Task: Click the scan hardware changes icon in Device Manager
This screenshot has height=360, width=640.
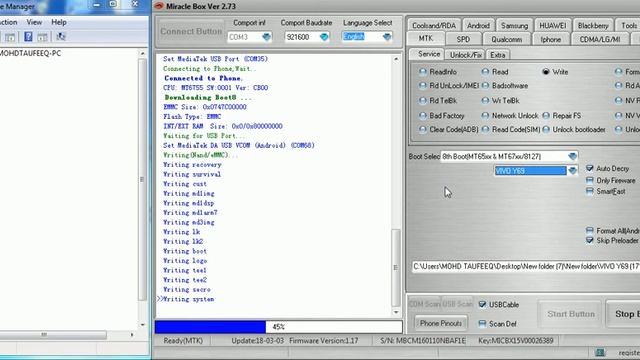Action: point(60,37)
